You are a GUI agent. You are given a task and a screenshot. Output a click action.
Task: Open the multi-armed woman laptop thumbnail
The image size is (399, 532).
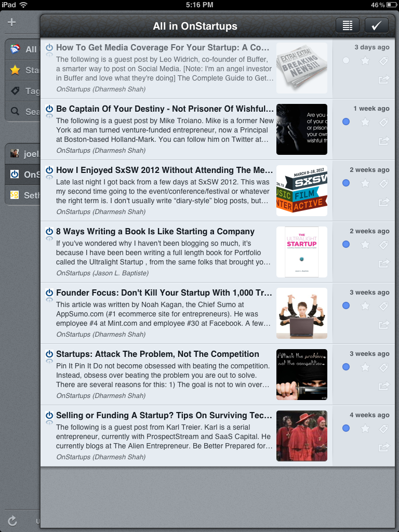coord(302,313)
